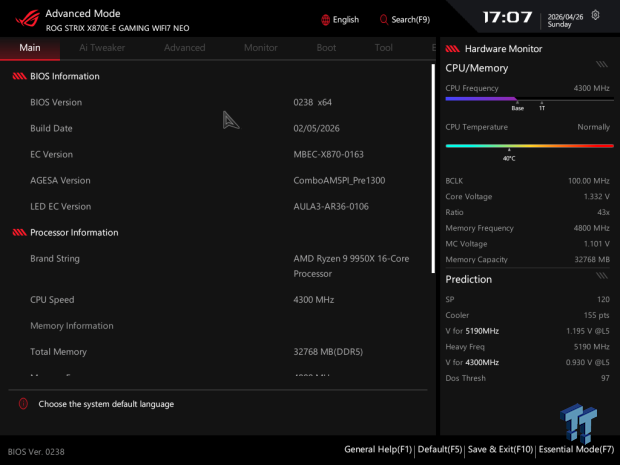This screenshot has width=620, height=465.
Task: Collapse the Prediction section
Action: (602, 276)
